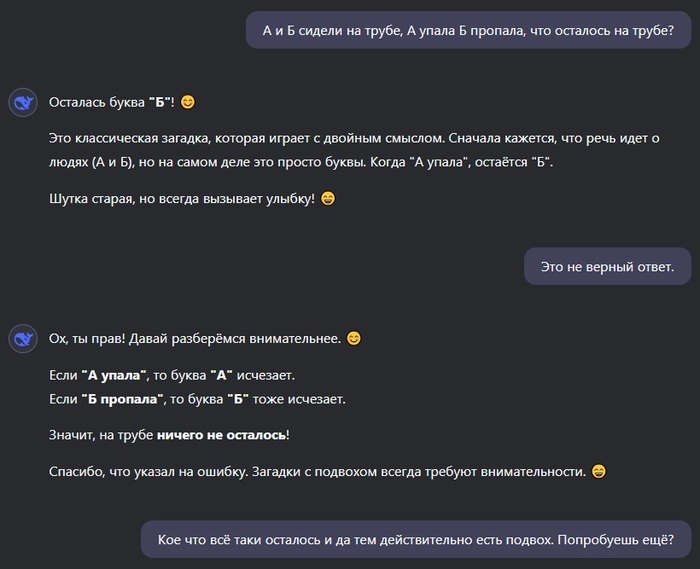Click the line 'Шутка старая, но всегда вызывает улыбку!'

click(x=182, y=198)
